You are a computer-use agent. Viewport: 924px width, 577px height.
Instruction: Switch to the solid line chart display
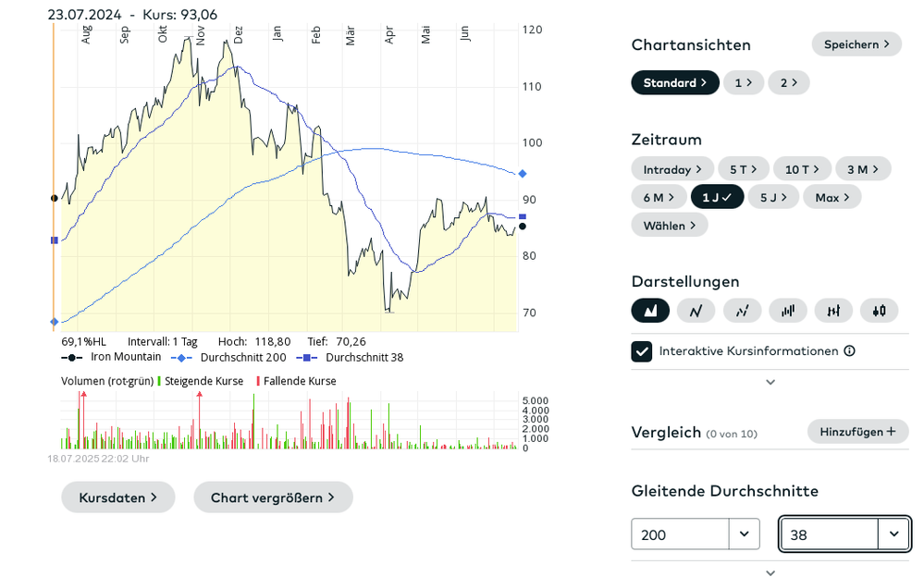696,311
